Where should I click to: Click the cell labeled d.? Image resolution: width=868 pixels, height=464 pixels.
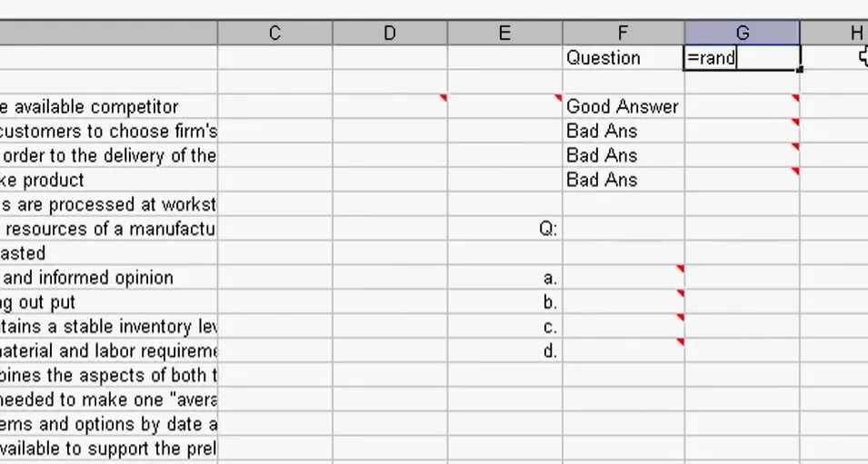505,351
